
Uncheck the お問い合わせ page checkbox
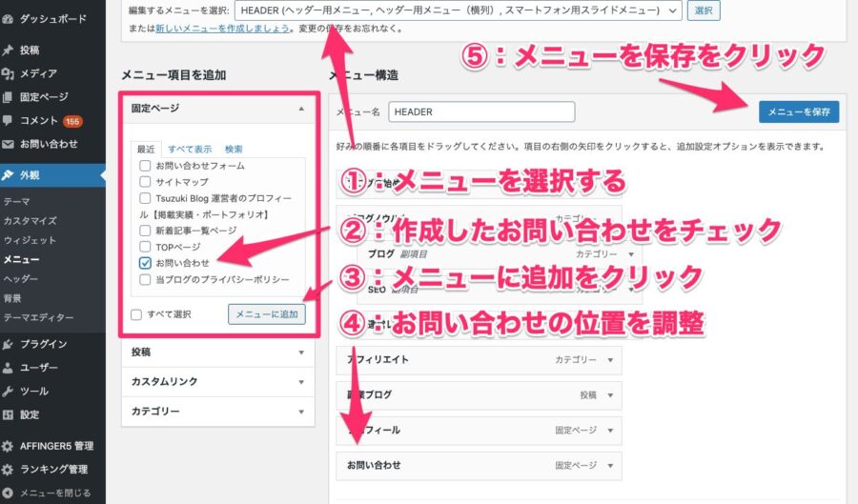click(145, 263)
